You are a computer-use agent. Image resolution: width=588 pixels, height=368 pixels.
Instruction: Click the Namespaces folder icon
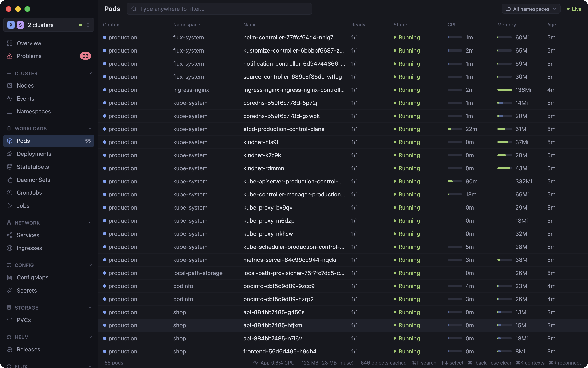click(9, 111)
